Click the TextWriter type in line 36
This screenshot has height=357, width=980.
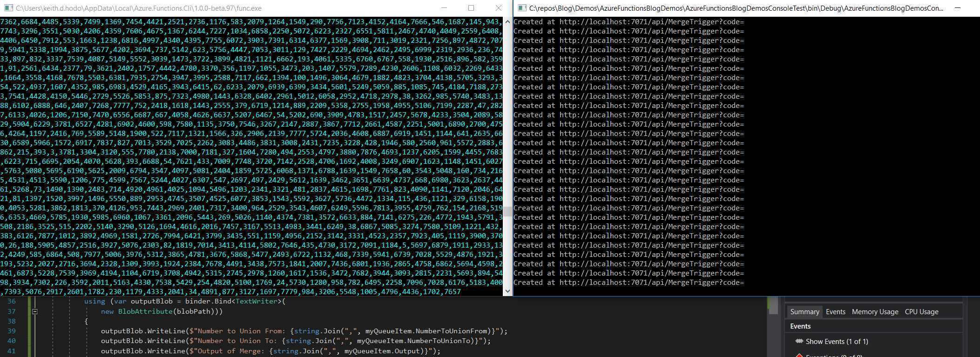point(257,301)
